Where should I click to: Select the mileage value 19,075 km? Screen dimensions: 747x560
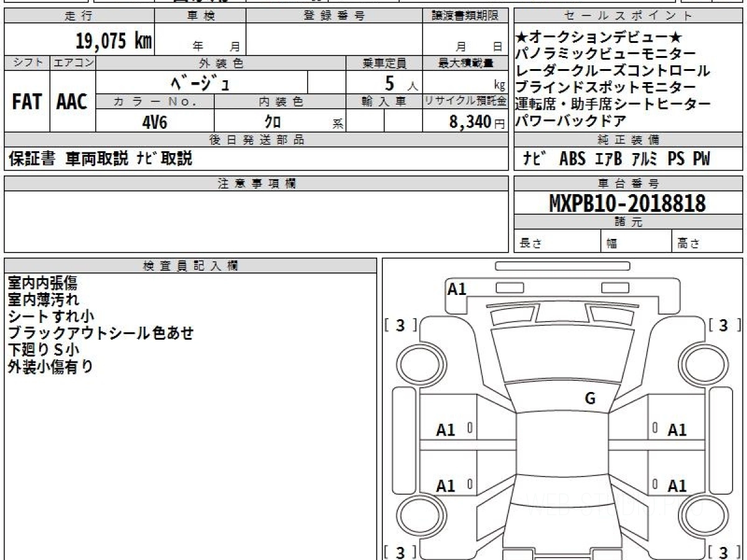pyautogui.click(x=114, y=40)
